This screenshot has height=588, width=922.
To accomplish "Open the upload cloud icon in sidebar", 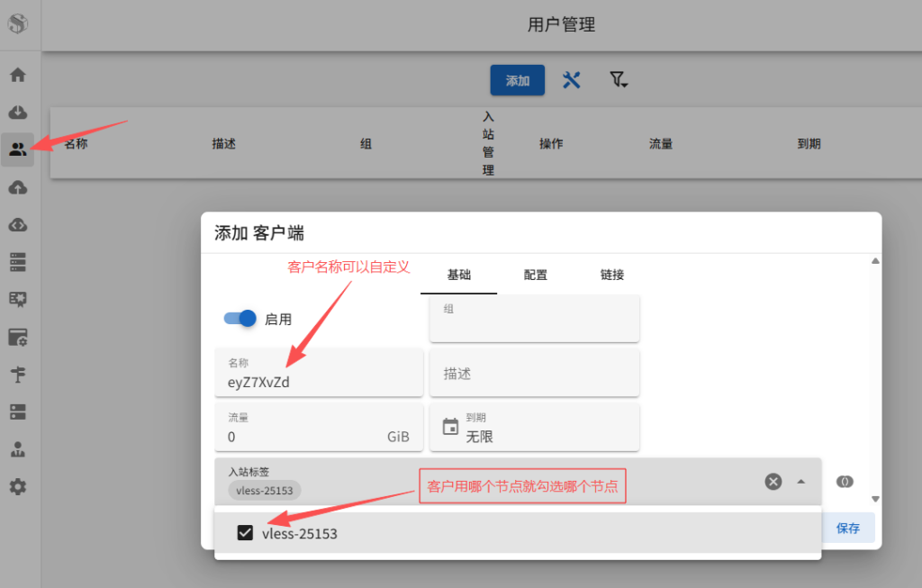I will click(x=18, y=186).
